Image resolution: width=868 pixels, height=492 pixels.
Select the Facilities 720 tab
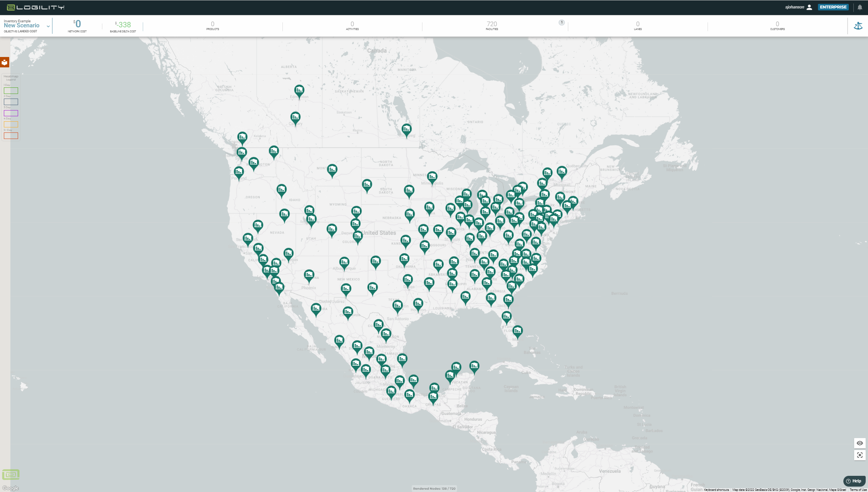[492, 26]
